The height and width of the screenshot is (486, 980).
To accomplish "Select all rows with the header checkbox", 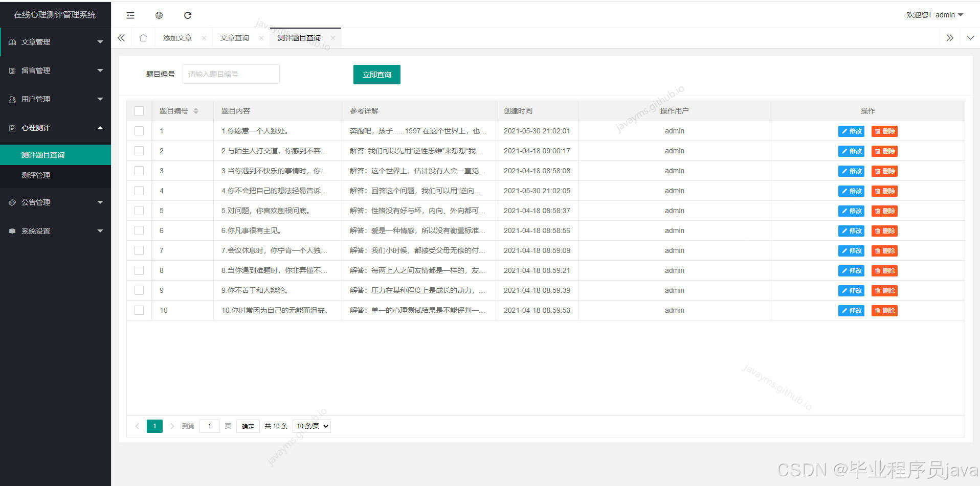I will click(139, 110).
